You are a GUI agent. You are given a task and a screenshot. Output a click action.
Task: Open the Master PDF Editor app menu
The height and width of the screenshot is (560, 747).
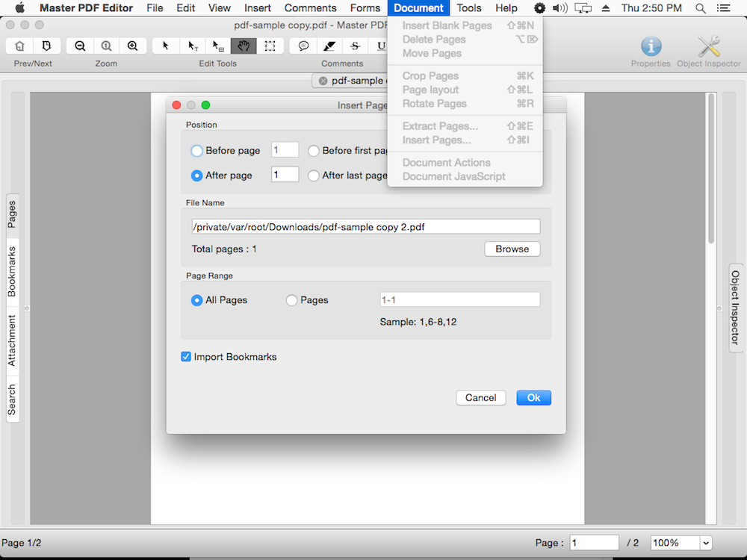pos(86,8)
